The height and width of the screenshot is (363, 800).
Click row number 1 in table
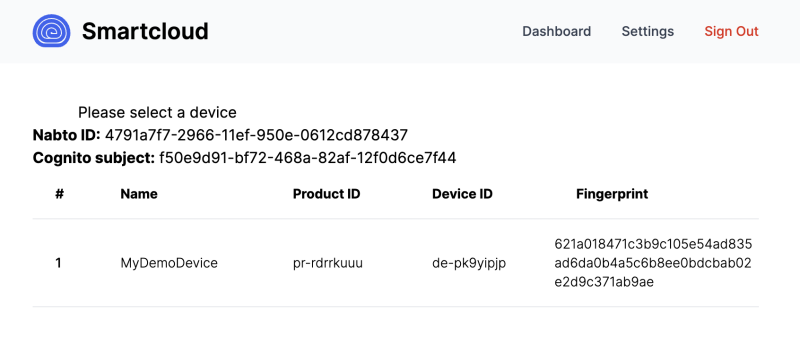click(x=58, y=263)
